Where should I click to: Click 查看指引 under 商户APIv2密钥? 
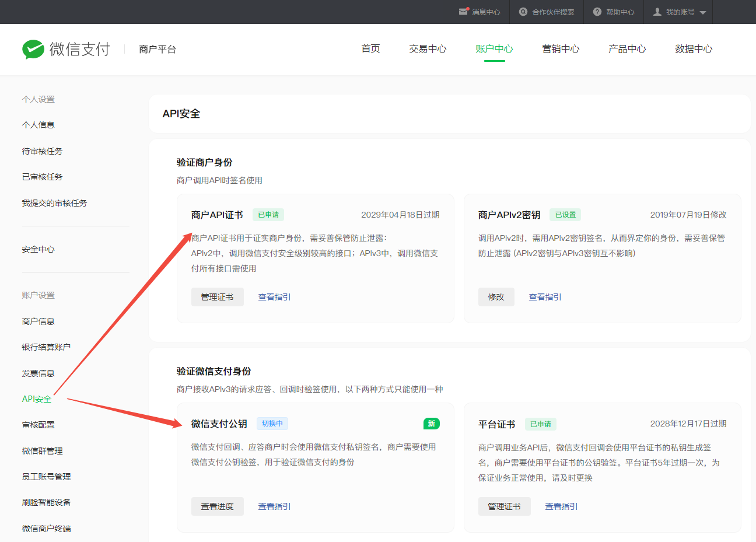coord(545,297)
